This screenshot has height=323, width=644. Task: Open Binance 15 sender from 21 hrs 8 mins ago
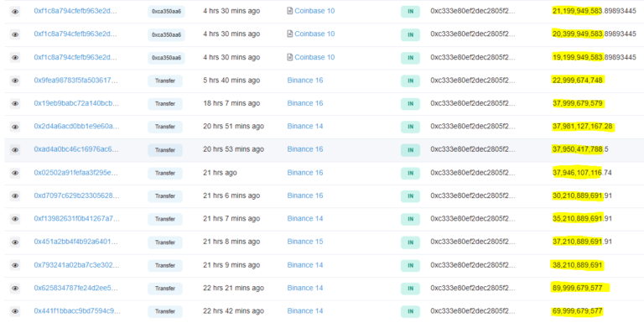[305, 242]
